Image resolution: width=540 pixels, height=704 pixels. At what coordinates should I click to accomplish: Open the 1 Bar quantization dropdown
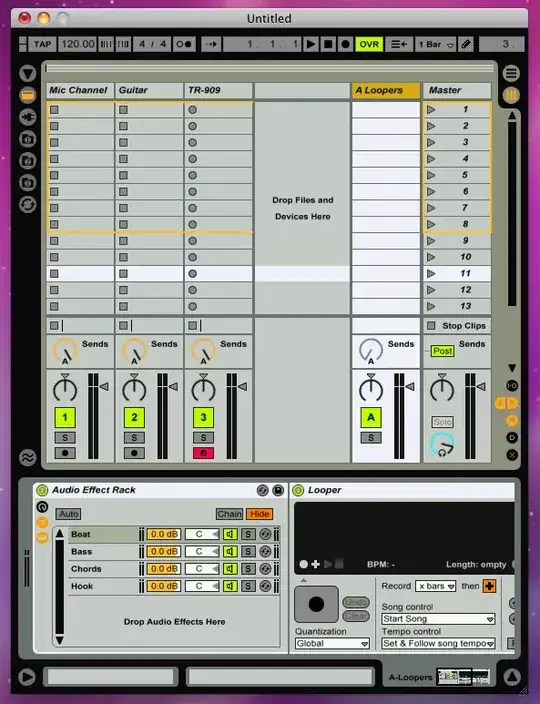(x=435, y=44)
